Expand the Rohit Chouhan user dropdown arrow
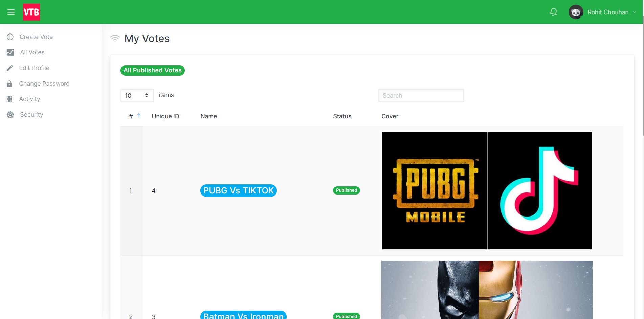Image resolution: width=644 pixels, height=319 pixels. tap(635, 12)
